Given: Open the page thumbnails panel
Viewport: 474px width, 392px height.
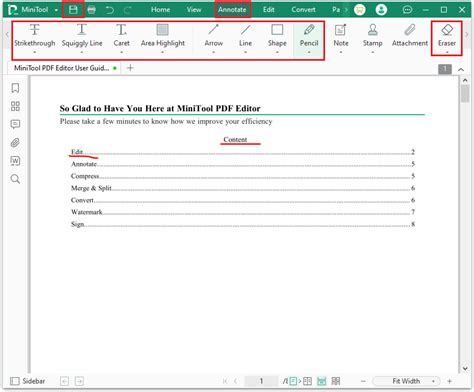Looking at the screenshot, I should pyautogui.click(x=15, y=106).
